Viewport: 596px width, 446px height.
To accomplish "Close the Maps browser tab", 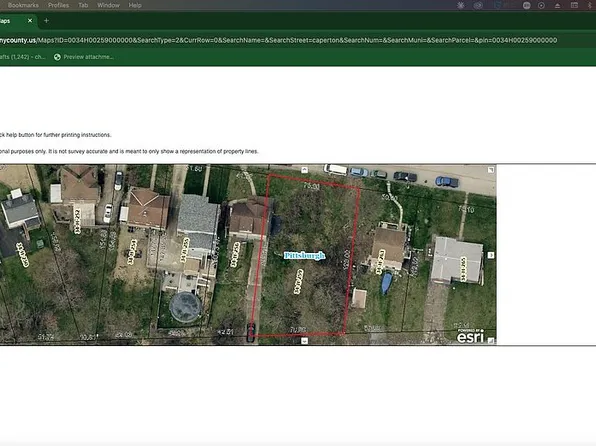I will tap(30, 21).
